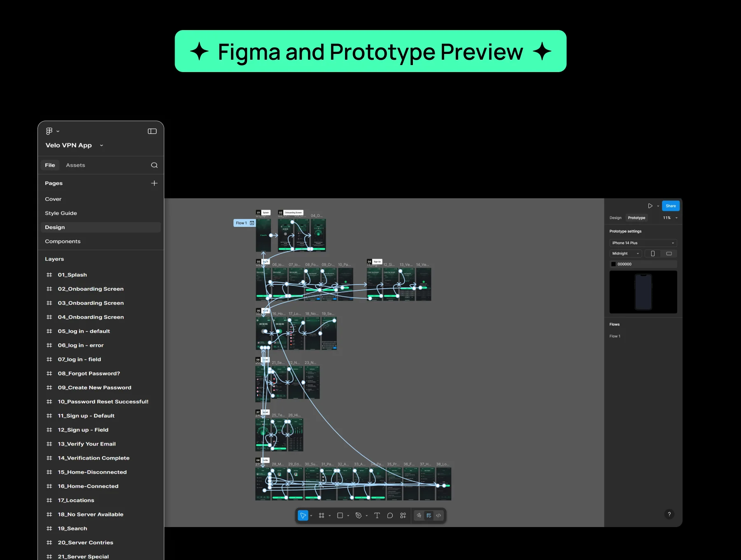Select the 14_Verification Complete layer
Screen dimensions: 741x560
93,458
